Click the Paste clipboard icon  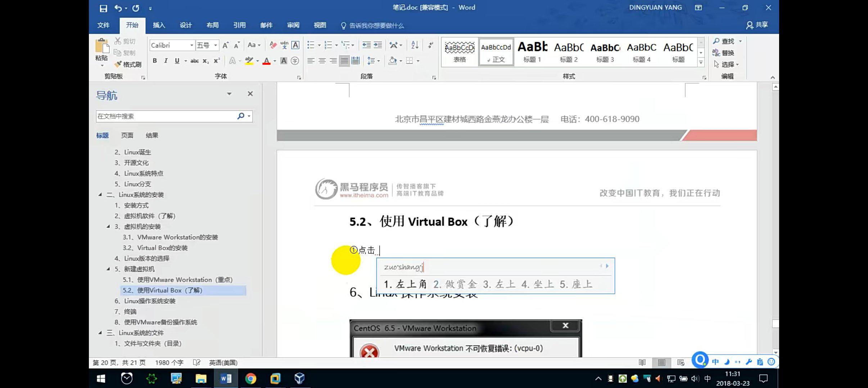[x=102, y=46]
